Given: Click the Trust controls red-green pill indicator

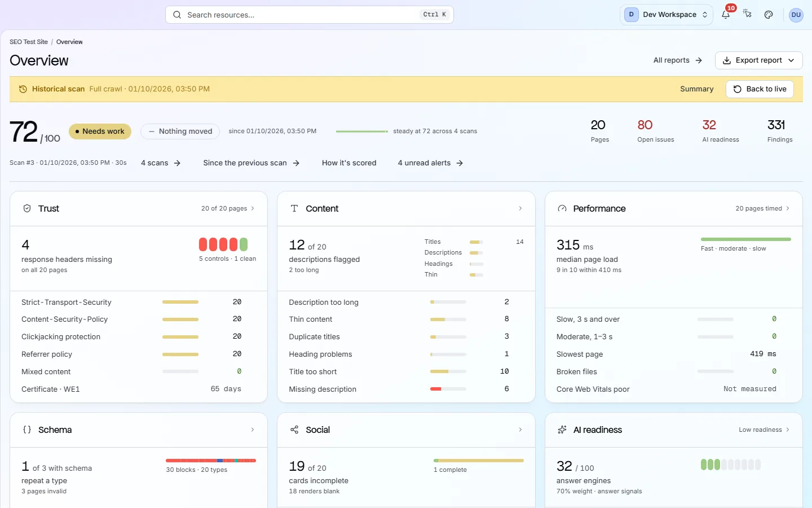Looking at the screenshot, I should click(223, 244).
